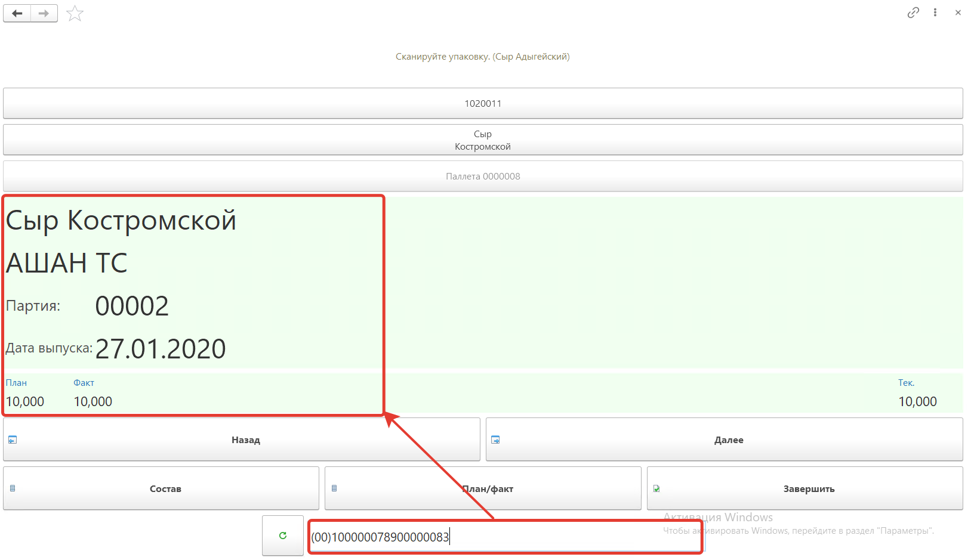Screen dimensions: 971x560
Task: Add page to favorites with star
Action: point(75,13)
